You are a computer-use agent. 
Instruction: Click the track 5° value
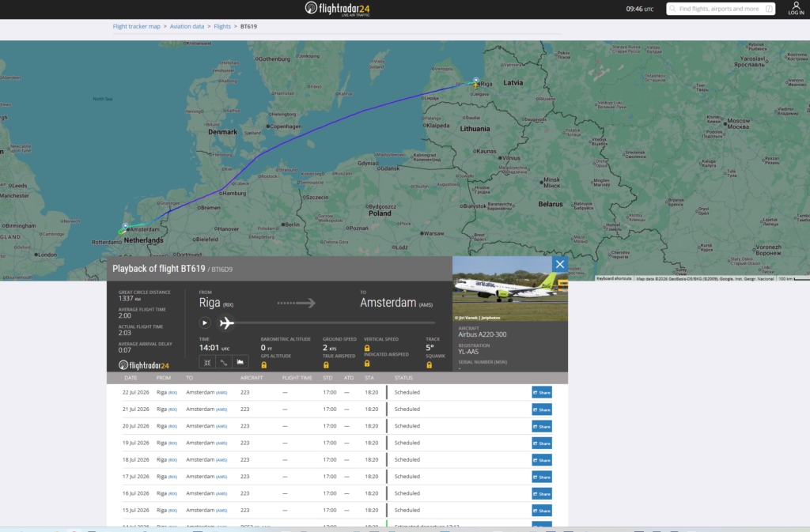pos(430,348)
